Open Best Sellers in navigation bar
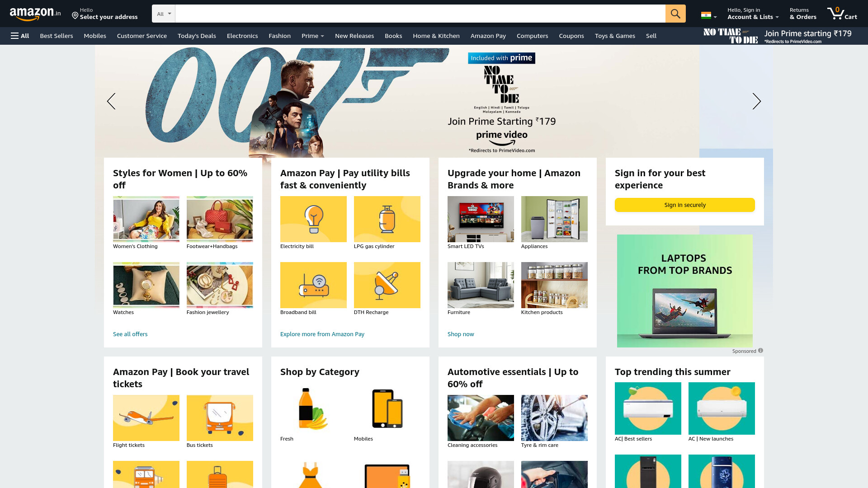The height and width of the screenshot is (488, 868). pos(57,36)
